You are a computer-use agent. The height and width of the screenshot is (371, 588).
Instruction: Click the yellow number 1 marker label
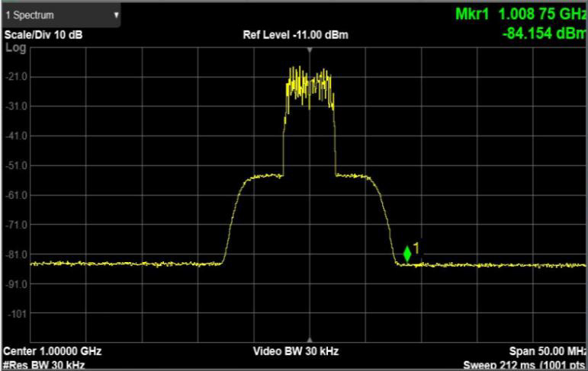click(417, 248)
